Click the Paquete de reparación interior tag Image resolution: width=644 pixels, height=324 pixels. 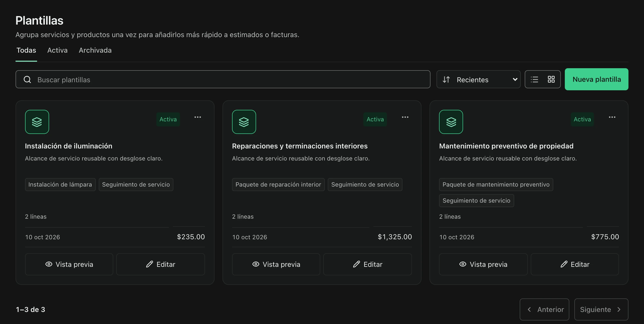[x=278, y=185]
